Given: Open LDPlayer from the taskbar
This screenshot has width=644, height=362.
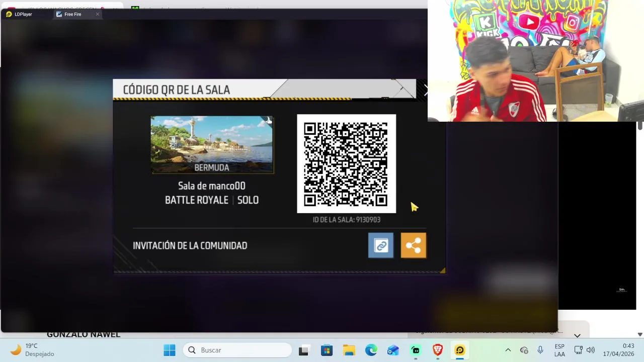Looking at the screenshot, I should pos(460,350).
